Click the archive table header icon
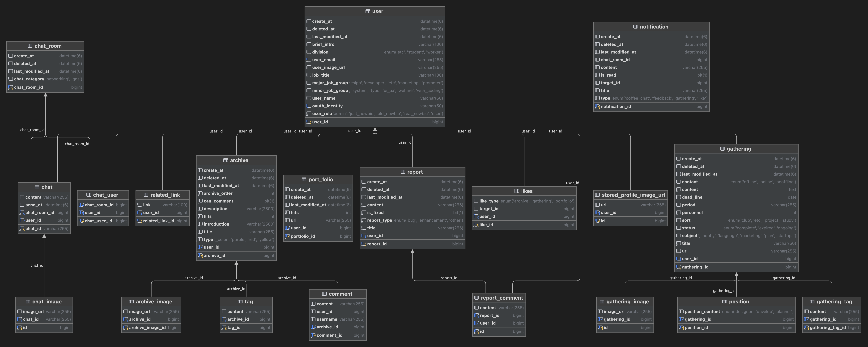This screenshot has height=347, width=868. click(x=226, y=161)
